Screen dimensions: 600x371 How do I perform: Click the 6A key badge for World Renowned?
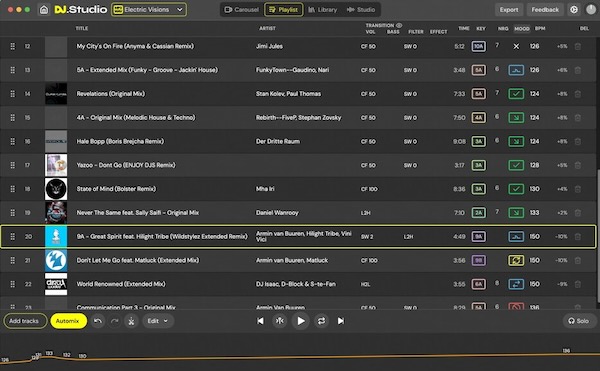coord(479,284)
